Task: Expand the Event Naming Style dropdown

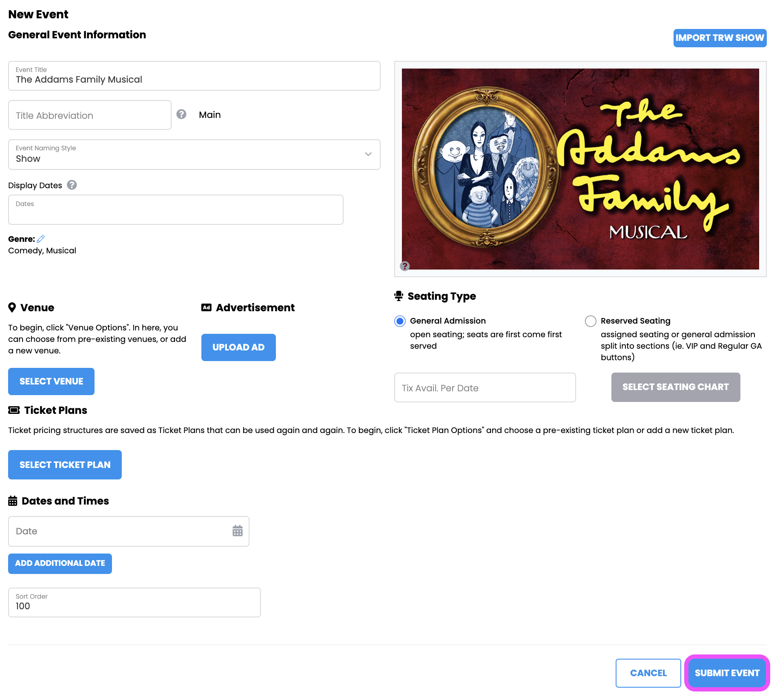Action: 194,155
